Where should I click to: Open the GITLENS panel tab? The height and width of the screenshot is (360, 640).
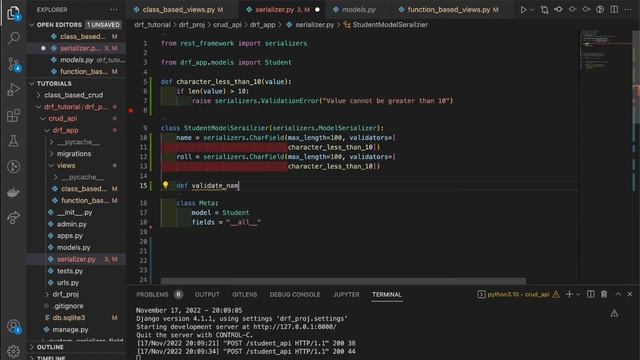244,294
